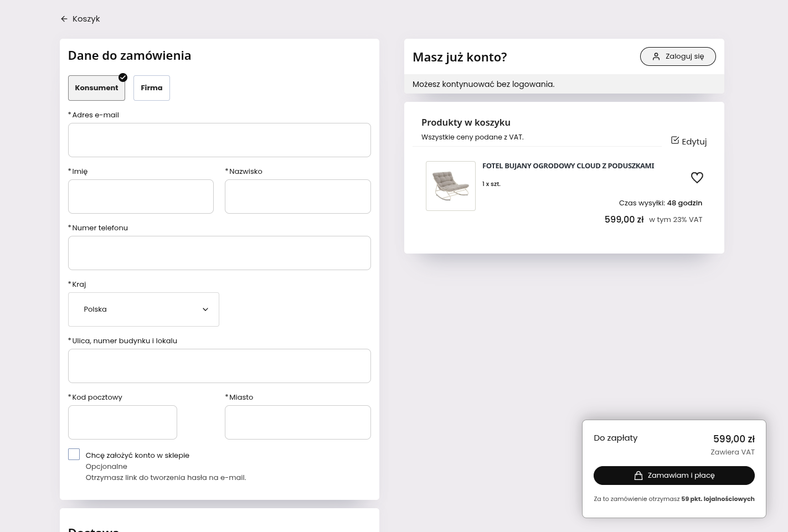Click the Koszyk back link text
Screen dimensions: 788x532
[86, 19]
